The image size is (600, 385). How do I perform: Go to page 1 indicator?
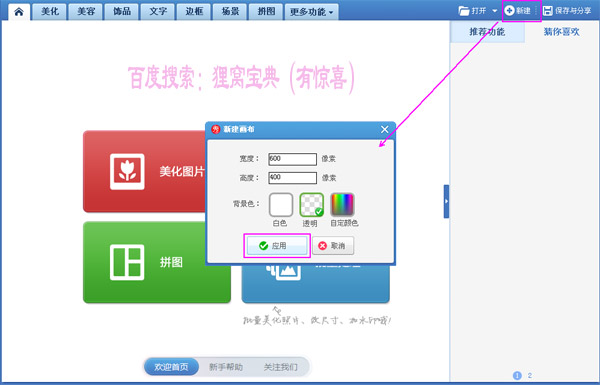(x=517, y=375)
